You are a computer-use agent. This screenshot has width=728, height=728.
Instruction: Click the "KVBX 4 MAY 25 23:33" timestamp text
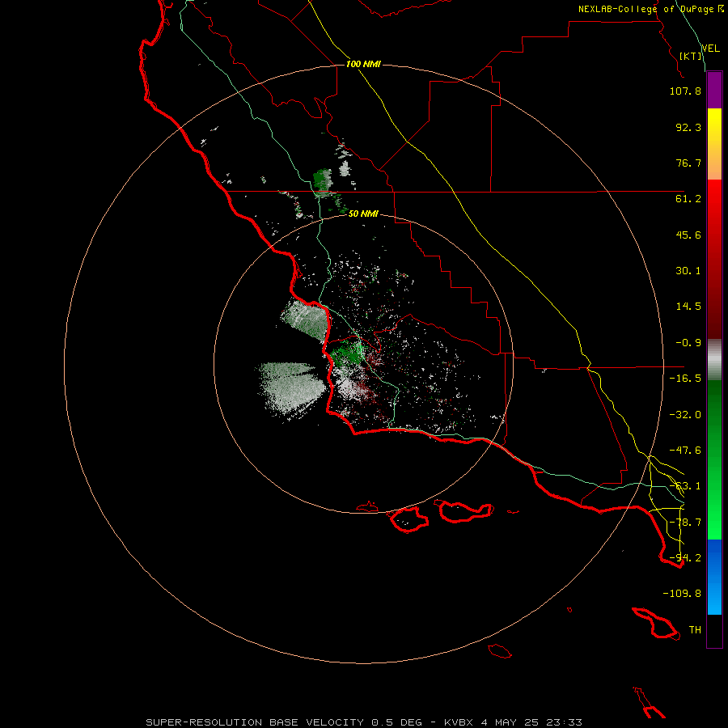pos(513,722)
